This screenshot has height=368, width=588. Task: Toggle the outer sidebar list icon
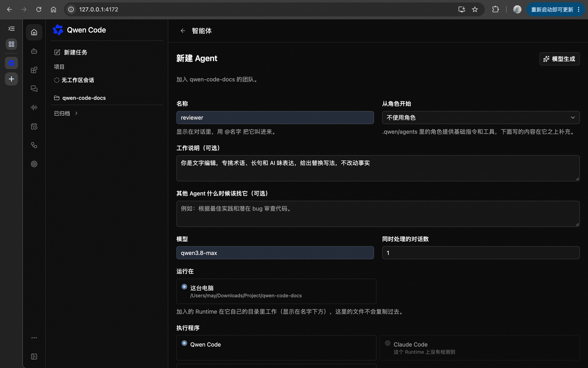(x=11, y=29)
